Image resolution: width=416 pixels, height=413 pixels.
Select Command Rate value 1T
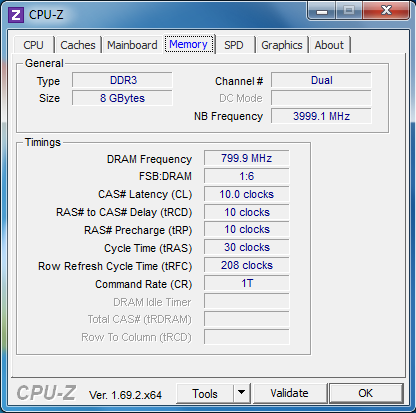click(x=247, y=283)
